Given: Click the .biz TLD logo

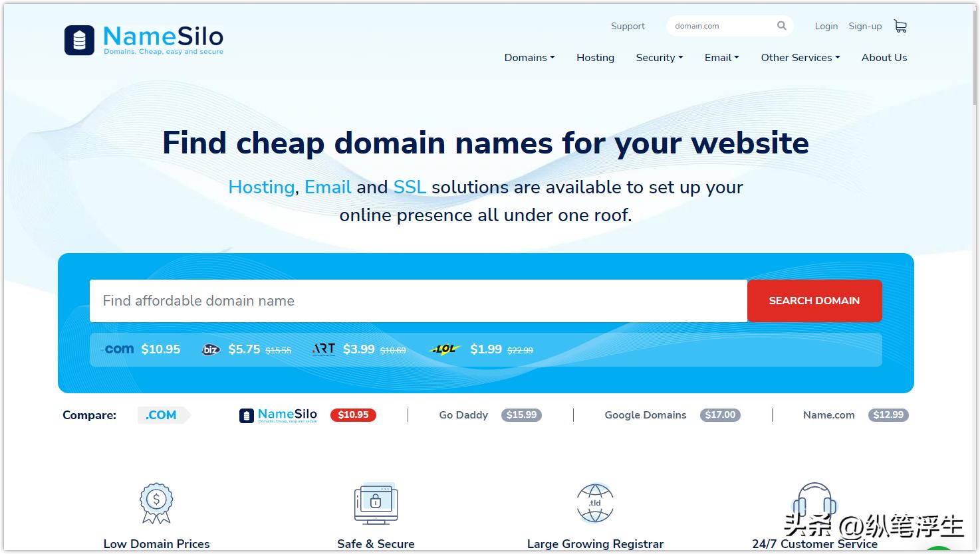Looking at the screenshot, I should coord(211,349).
